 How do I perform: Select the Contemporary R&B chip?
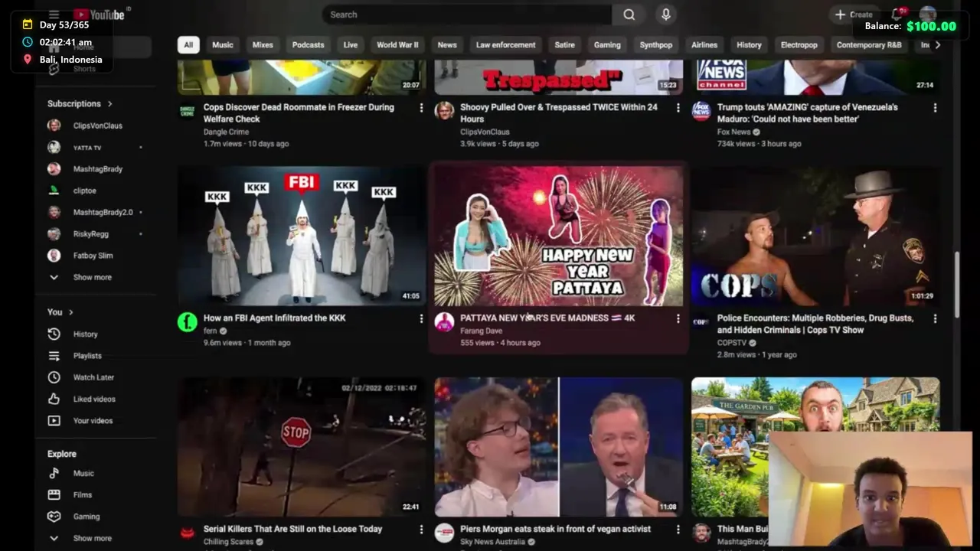click(869, 45)
